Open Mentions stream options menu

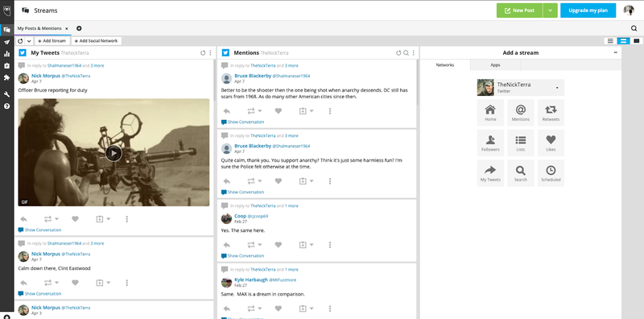coord(413,53)
